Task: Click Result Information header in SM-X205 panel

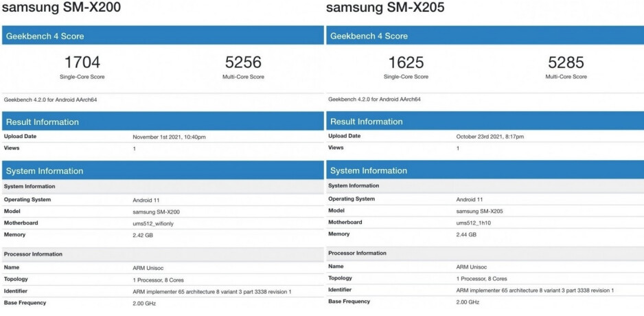Action: tap(367, 122)
